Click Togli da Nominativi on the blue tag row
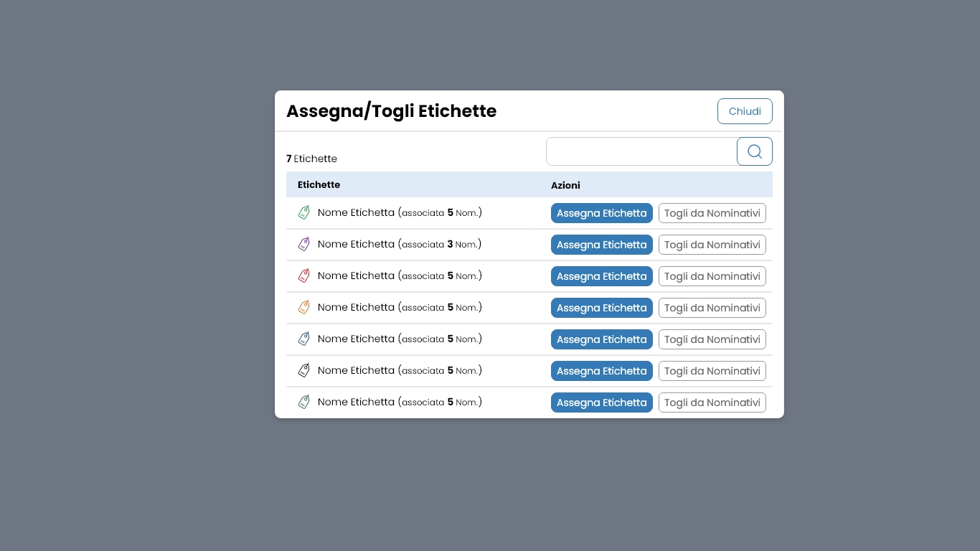 [712, 339]
